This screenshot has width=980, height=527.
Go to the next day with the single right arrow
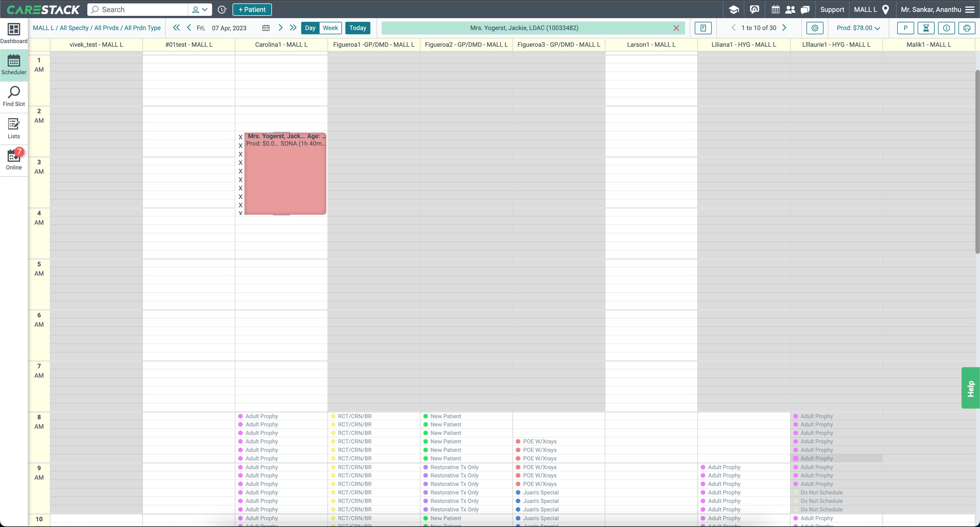280,28
